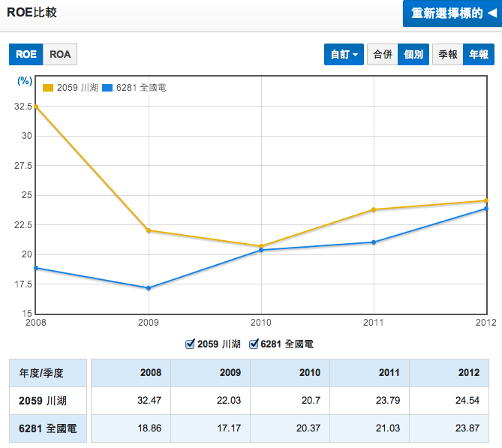This screenshot has height=448, width=502.
Task: Click the 6281 全國電 table row label
Action: coord(47,428)
